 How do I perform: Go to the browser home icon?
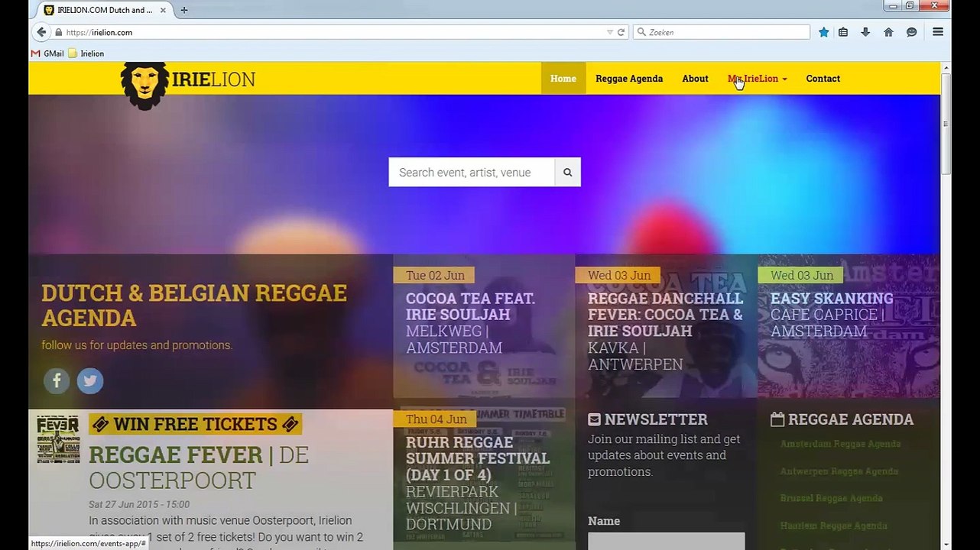coord(888,32)
